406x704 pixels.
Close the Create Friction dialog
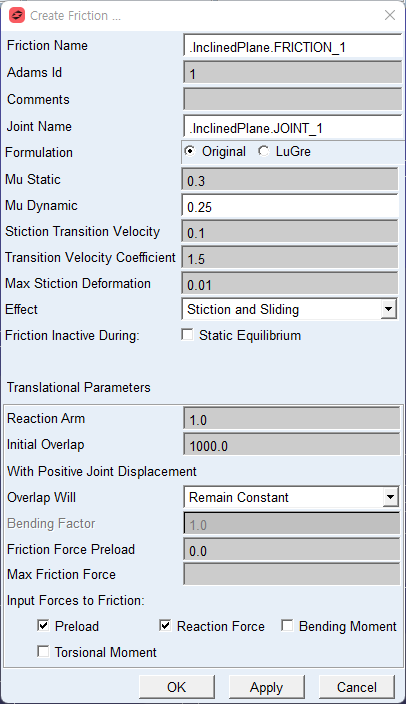point(389,15)
